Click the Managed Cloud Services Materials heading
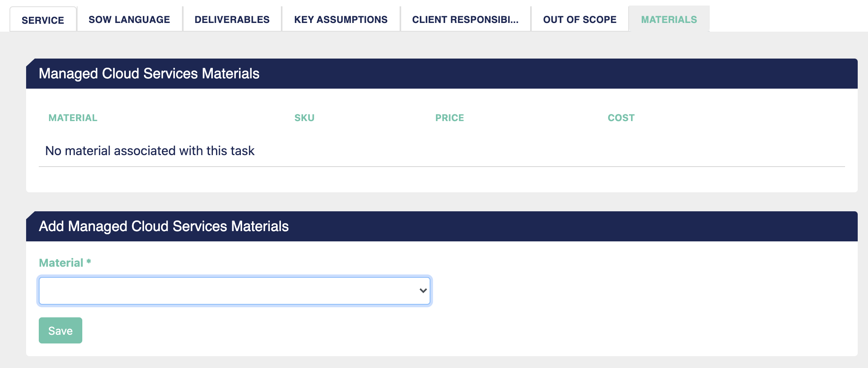This screenshot has width=868, height=368. tap(149, 74)
